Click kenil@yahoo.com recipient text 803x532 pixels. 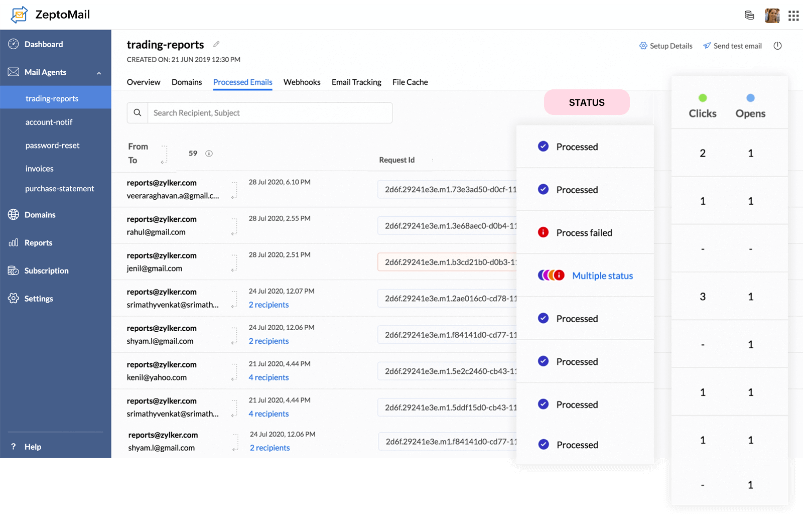pos(157,377)
